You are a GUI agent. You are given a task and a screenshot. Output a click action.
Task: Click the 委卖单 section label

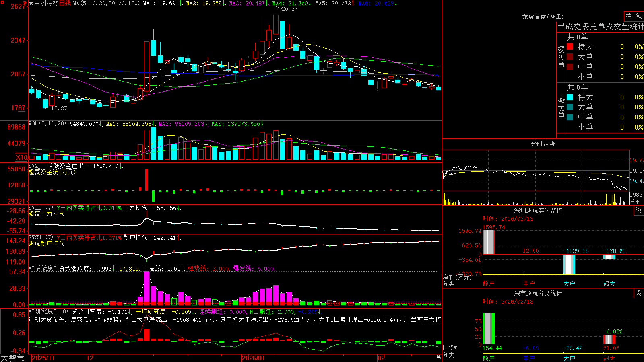pos(561,107)
